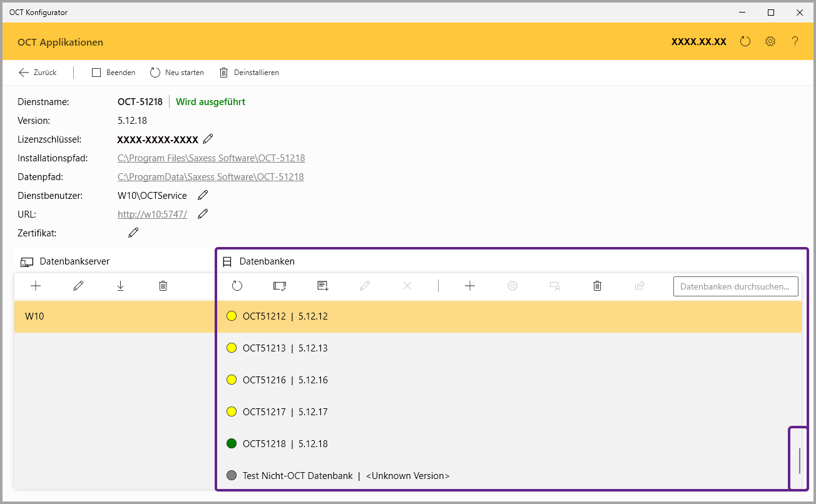The width and height of the screenshot is (816, 504).
Task: Click Neu starten to restart service
Action: [x=177, y=73]
